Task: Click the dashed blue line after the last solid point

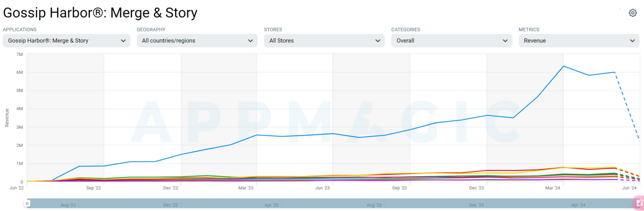Action: (x=627, y=106)
